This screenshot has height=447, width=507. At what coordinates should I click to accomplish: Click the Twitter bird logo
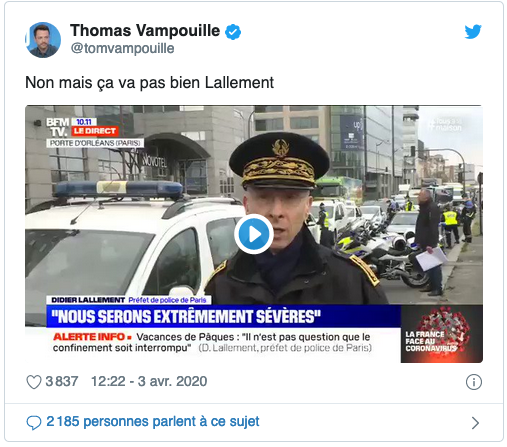(473, 32)
